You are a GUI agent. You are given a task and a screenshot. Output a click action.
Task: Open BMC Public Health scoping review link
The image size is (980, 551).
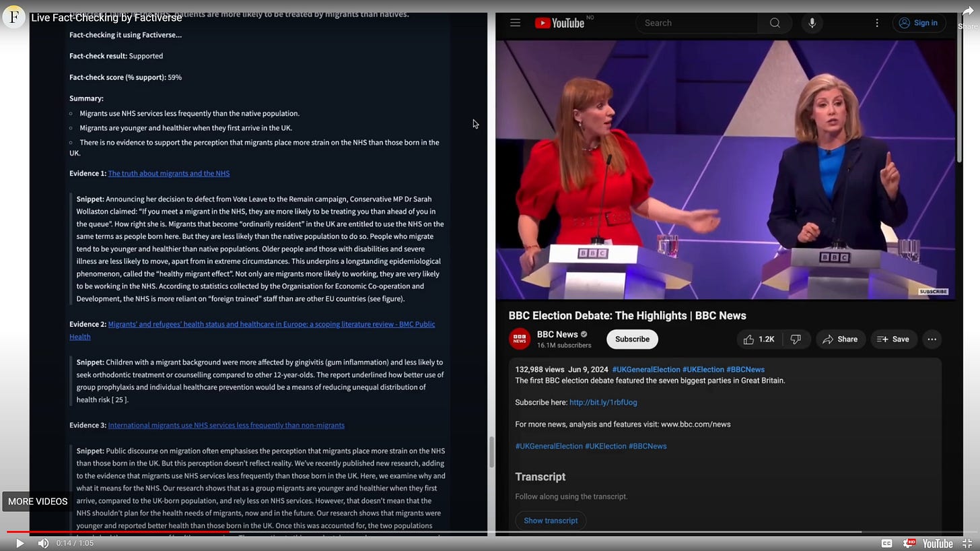(252, 330)
